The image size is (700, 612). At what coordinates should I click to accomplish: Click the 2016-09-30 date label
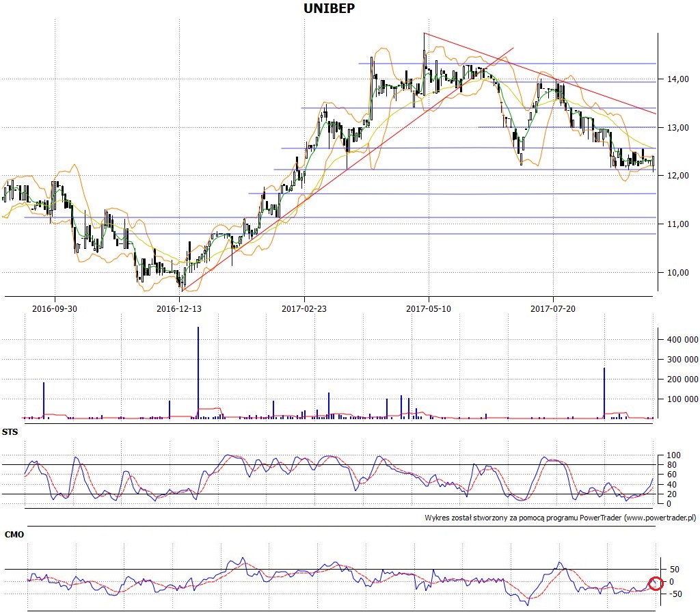pos(55,308)
